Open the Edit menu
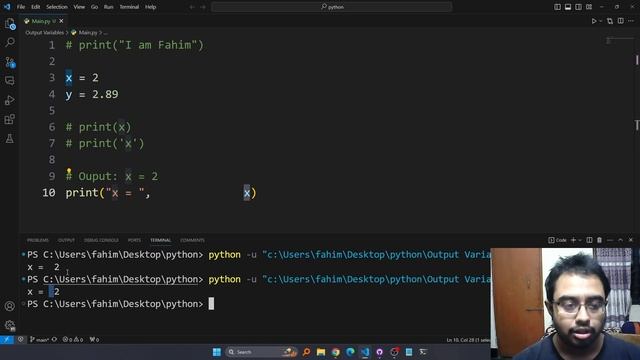 36,7
